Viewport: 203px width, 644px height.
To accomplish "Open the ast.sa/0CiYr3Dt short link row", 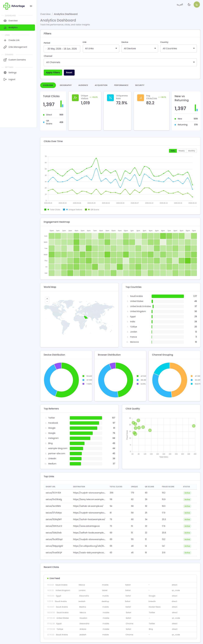I will (120, 493).
